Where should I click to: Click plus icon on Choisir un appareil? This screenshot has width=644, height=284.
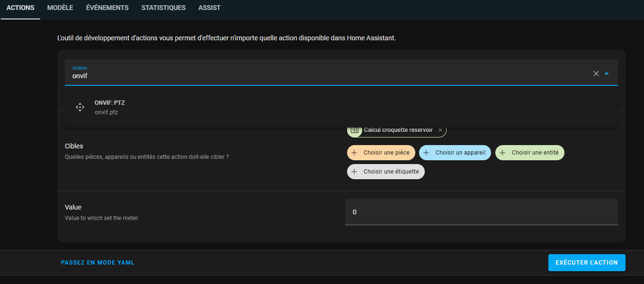tap(426, 153)
